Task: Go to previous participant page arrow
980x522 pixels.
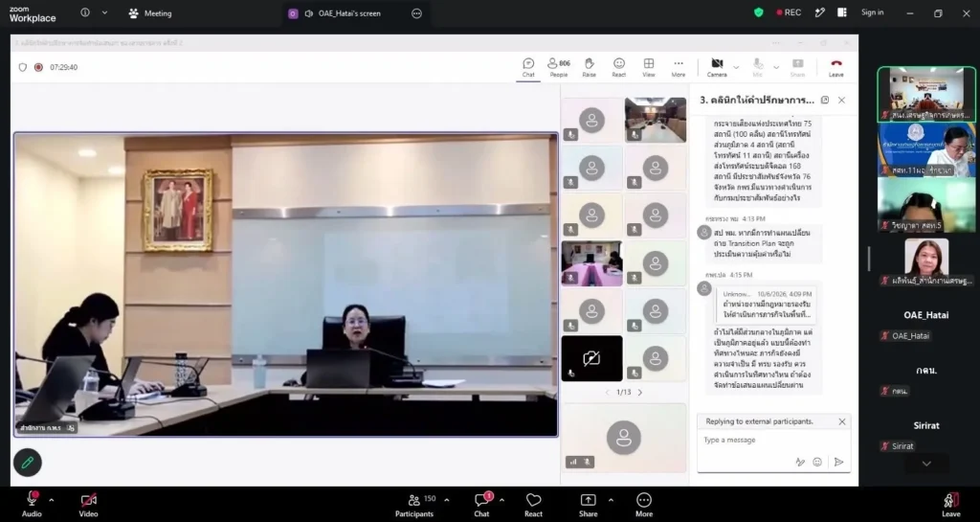Action: [x=607, y=393]
